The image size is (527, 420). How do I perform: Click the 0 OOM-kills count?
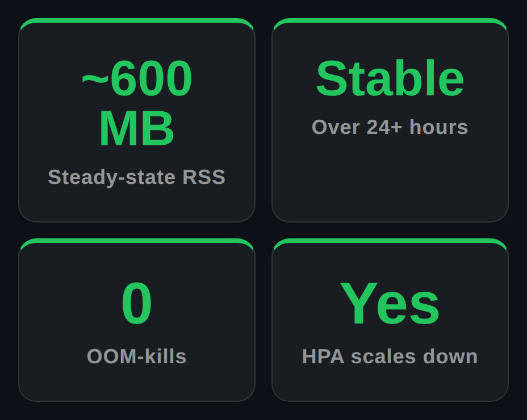[x=137, y=304]
